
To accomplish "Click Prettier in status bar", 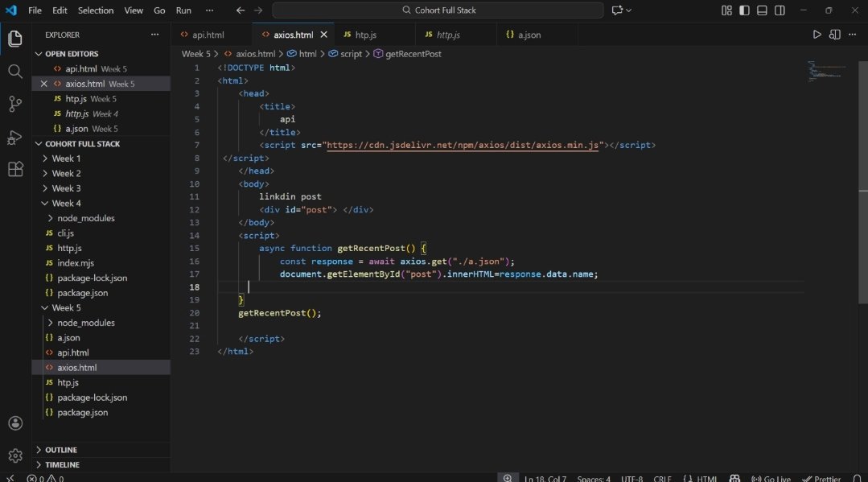I will [x=821, y=478].
